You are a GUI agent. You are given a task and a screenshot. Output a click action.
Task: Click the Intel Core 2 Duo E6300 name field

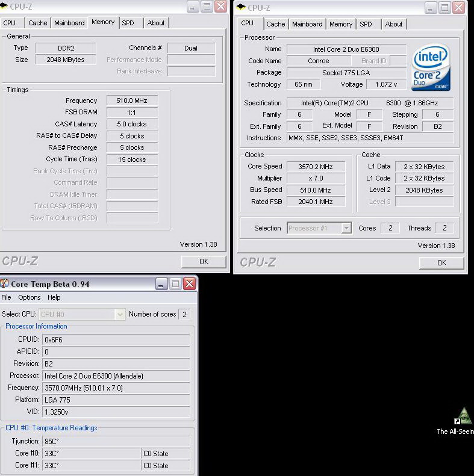point(346,49)
